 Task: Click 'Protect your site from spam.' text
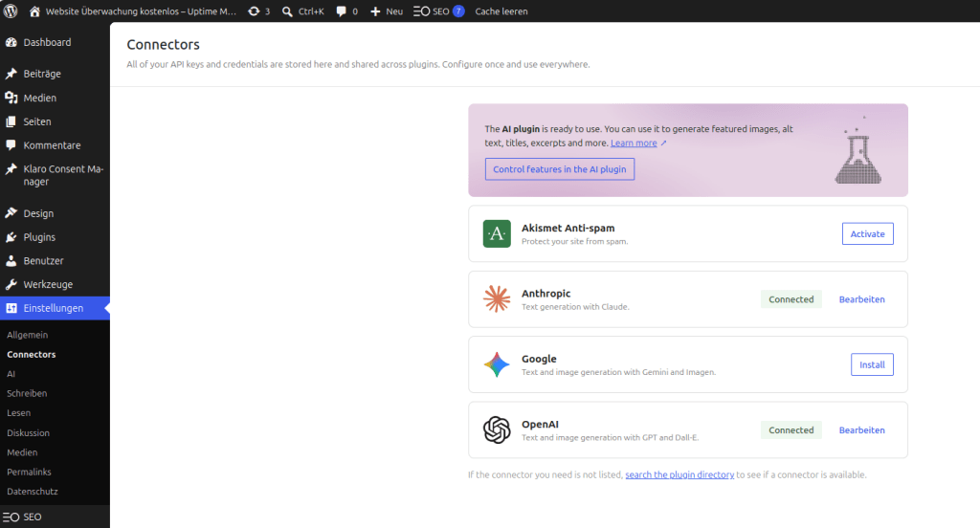pos(575,241)
